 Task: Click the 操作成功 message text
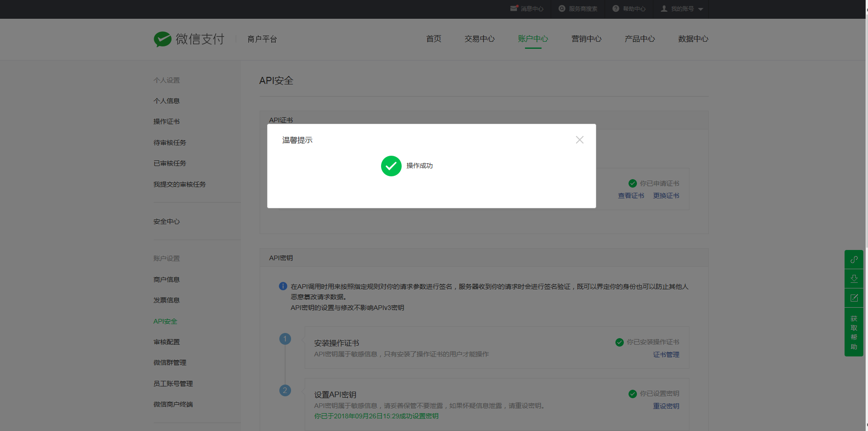click(419, 166)
